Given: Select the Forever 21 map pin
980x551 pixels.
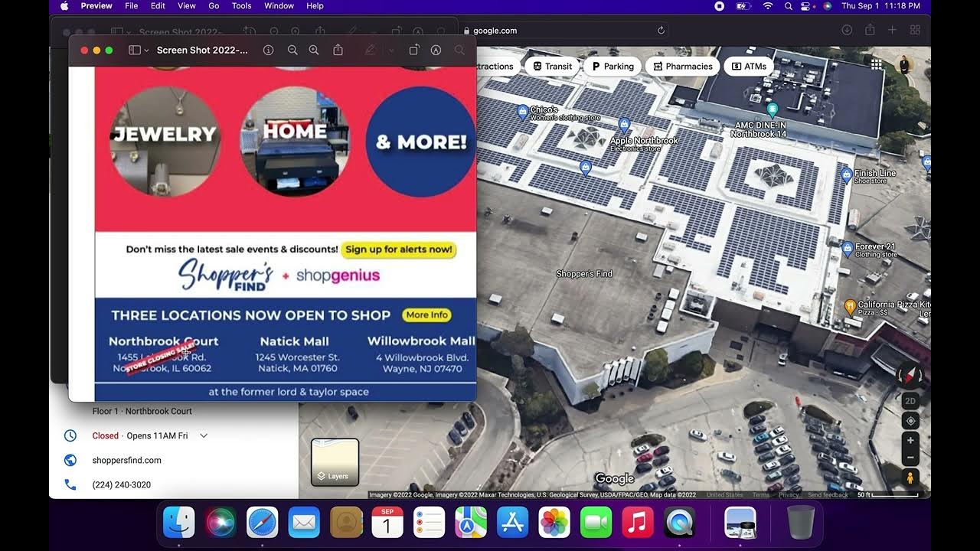Looking at the screenshot, I should point(848,248).
